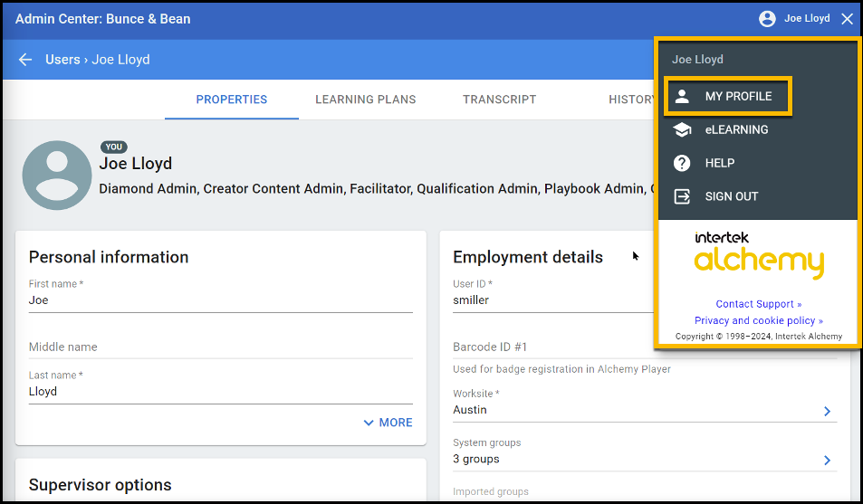This screenshot has width=863, height=504.
Task: Open Privacy and cookie policy link
Action: (x=758, y=320)
